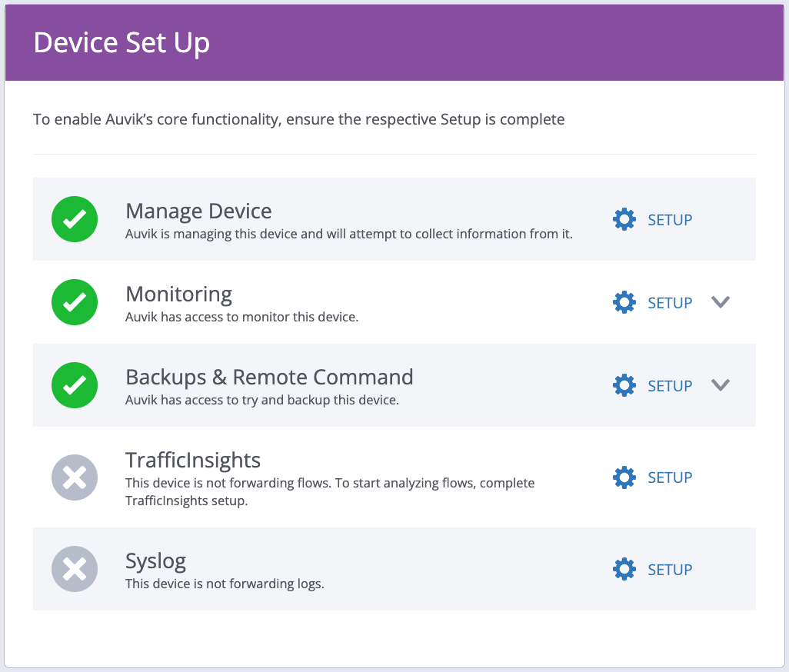Click the Manage Device SETUP link
The image size is (789, 672).
(x=670, y=219)
